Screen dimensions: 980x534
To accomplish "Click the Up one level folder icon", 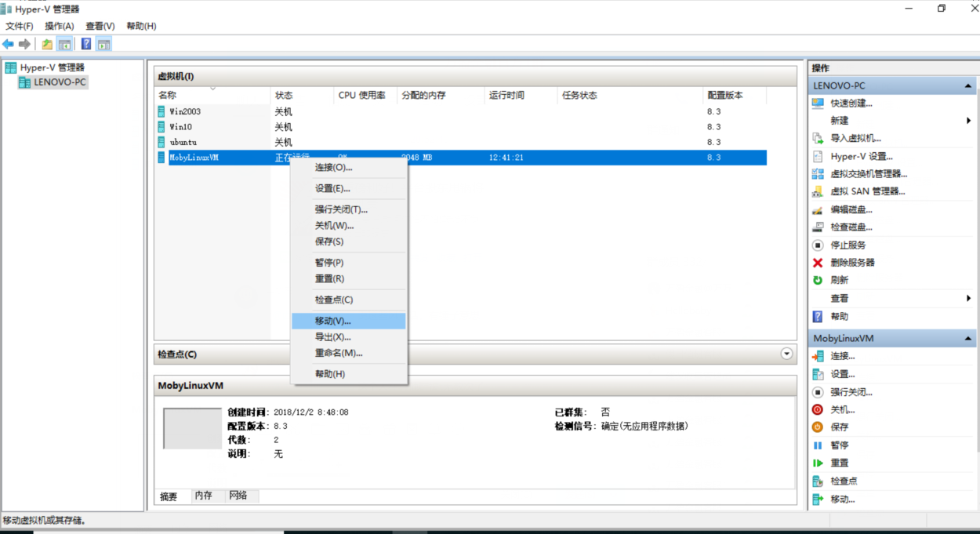I will click(48, 44).
